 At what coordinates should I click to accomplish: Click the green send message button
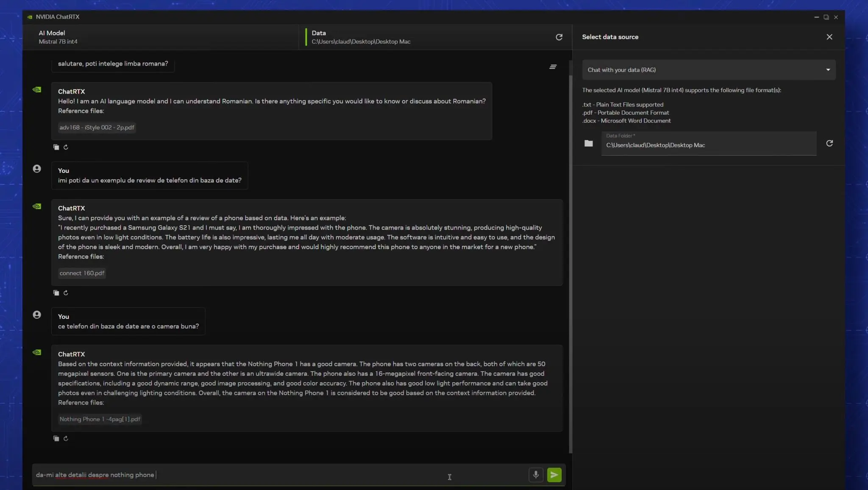(554, 475)
